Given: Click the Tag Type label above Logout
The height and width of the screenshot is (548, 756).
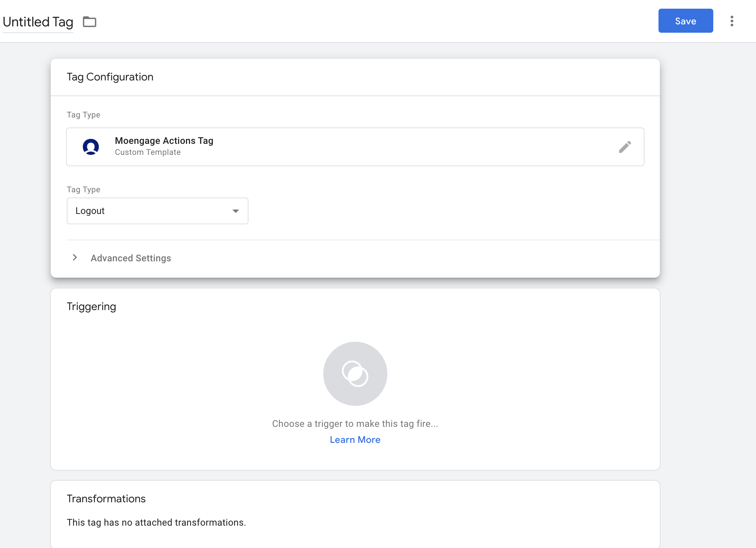Looking at the screenshot, I should [x=83, y=189].
